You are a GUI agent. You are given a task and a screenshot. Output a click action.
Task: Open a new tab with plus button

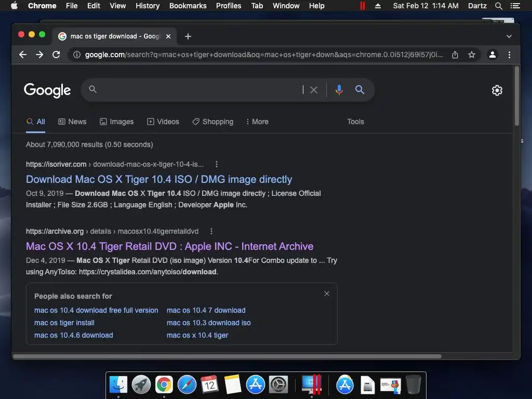[x=188, y=36]
